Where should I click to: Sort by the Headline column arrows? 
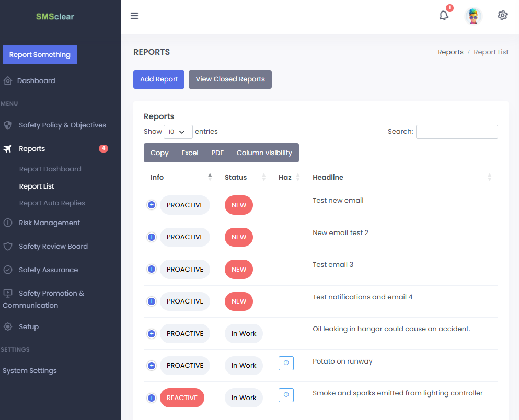click(489, 177)
